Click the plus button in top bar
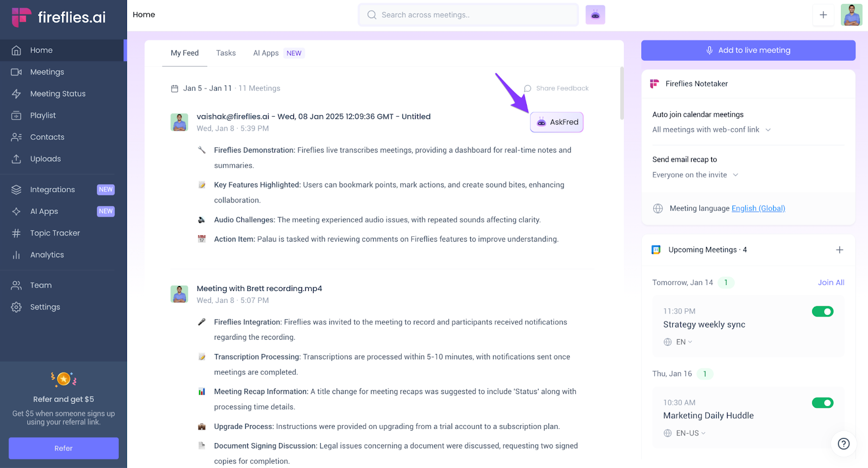 point(823,15)
